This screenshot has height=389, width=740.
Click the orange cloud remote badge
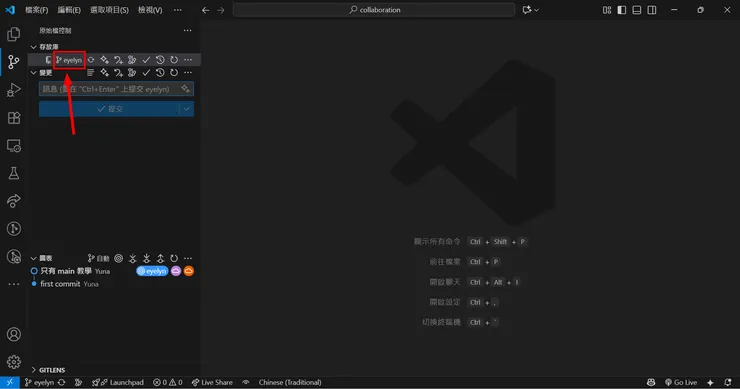coord(189,271)
